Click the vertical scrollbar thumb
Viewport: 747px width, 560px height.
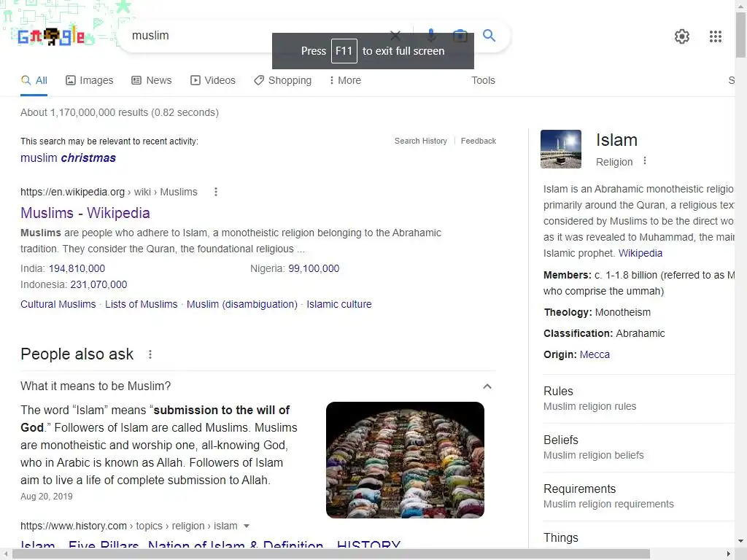coord(741,34)
